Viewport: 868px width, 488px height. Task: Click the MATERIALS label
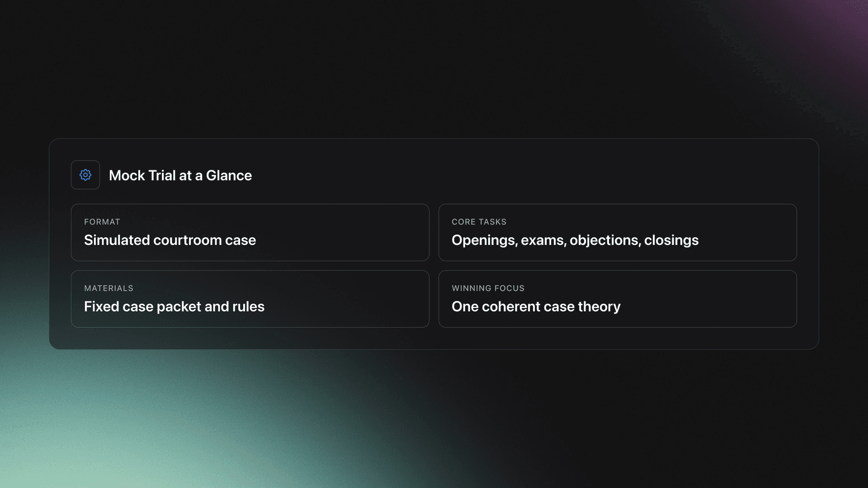(108, 288)
